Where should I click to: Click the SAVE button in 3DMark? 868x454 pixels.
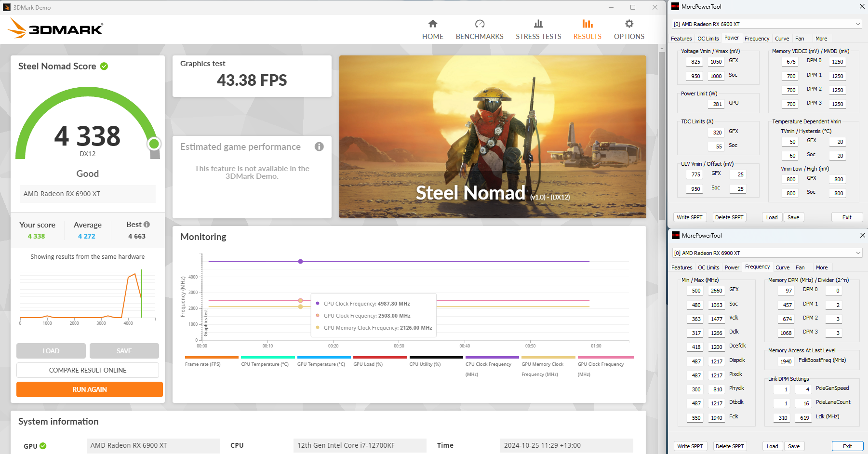tap(124, 351)
